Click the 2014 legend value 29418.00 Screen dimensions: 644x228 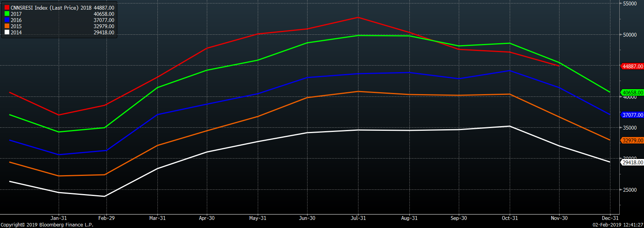point(104,32)
